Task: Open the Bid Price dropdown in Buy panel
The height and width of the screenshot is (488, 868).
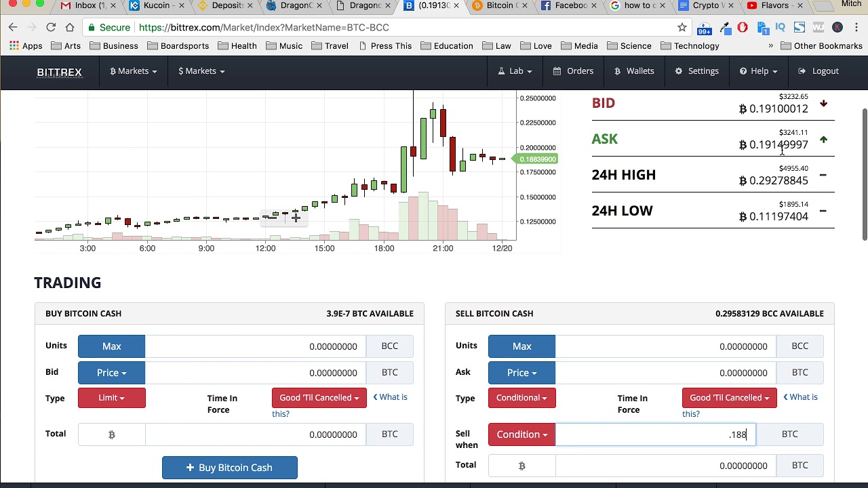Action: point(111,373)
